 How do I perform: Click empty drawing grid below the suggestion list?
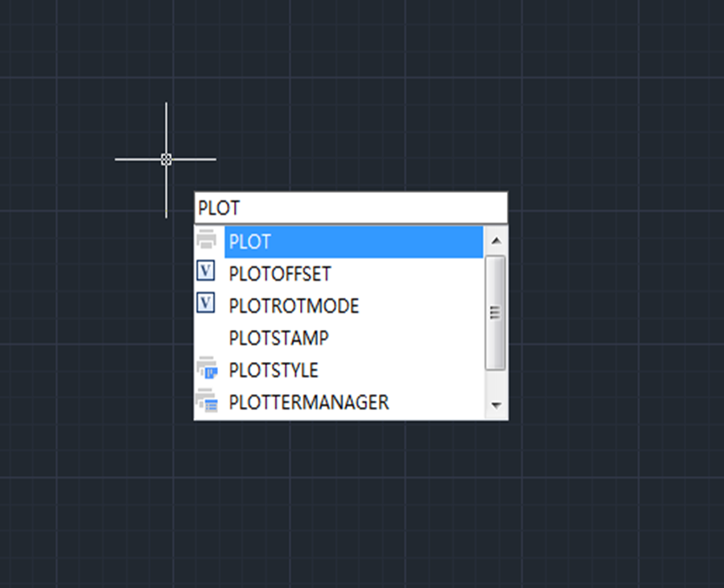(351, 499)
